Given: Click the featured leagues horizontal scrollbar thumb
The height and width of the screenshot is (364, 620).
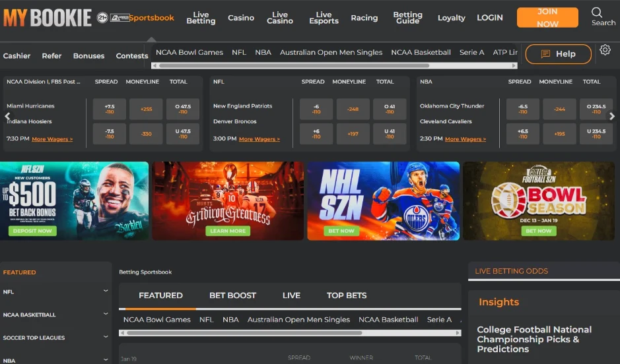Looking at the screenshot, I should click(244, 333).
